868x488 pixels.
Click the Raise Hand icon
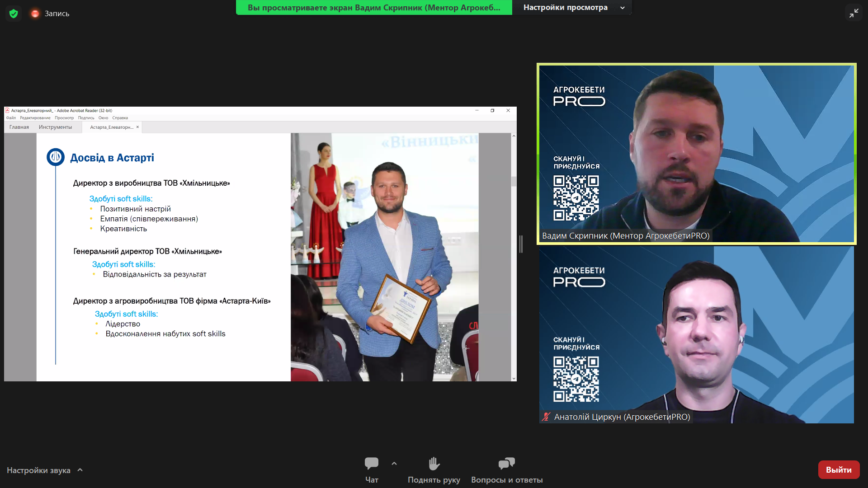(434, 464)
